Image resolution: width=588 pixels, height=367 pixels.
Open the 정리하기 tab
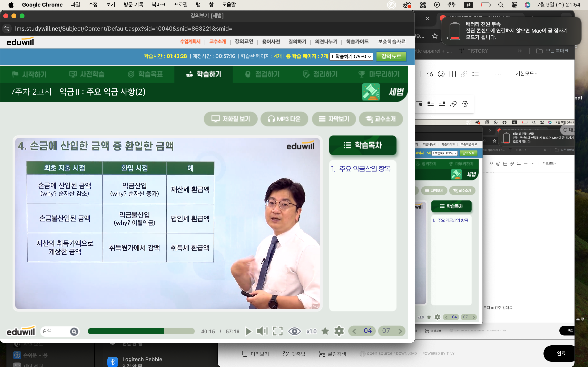coord(320,74)
